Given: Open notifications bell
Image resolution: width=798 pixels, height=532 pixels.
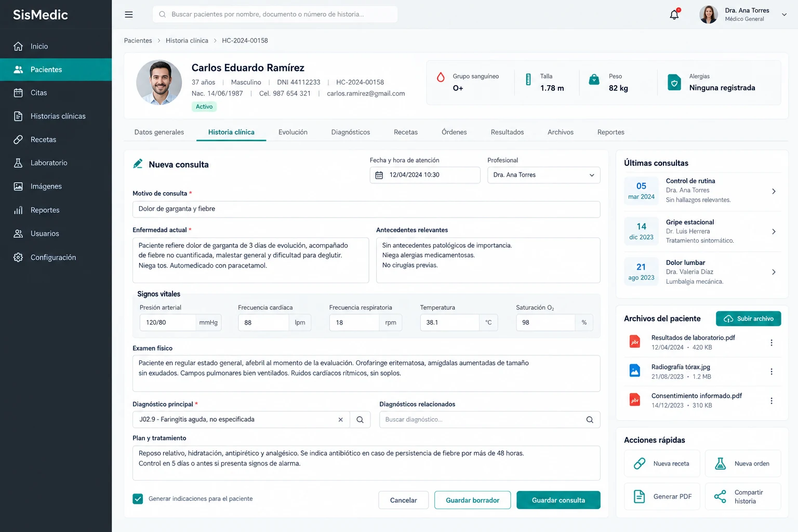Looking at the screenshot, I should 674,15.
